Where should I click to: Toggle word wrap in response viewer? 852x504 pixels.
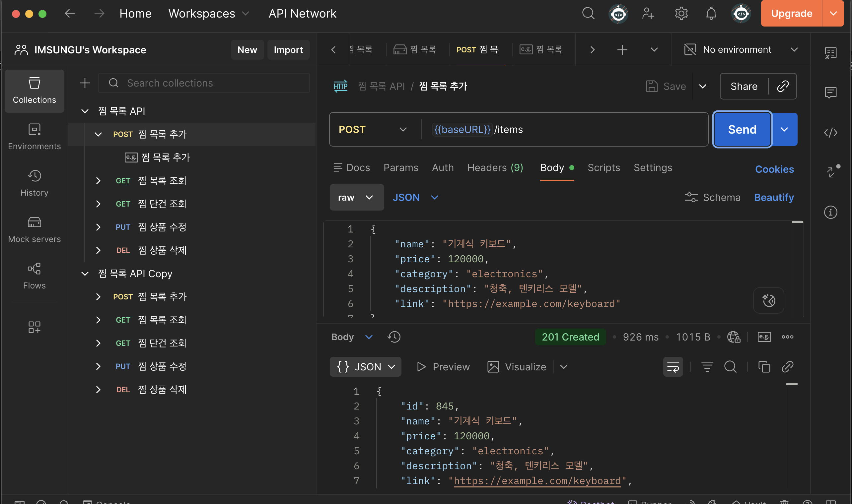point(673,367)
